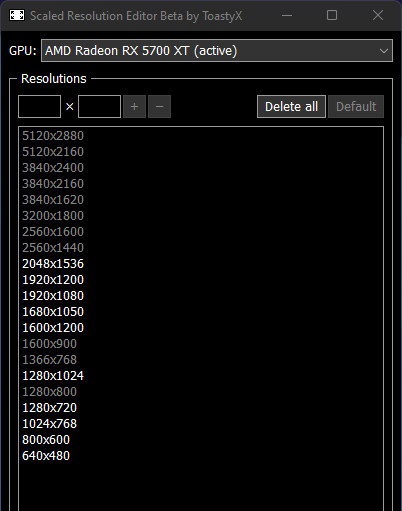Screen dimensions: 402x511
Task: Select the 3840x2400 resolution entry
Action: (x=53, y=168)
